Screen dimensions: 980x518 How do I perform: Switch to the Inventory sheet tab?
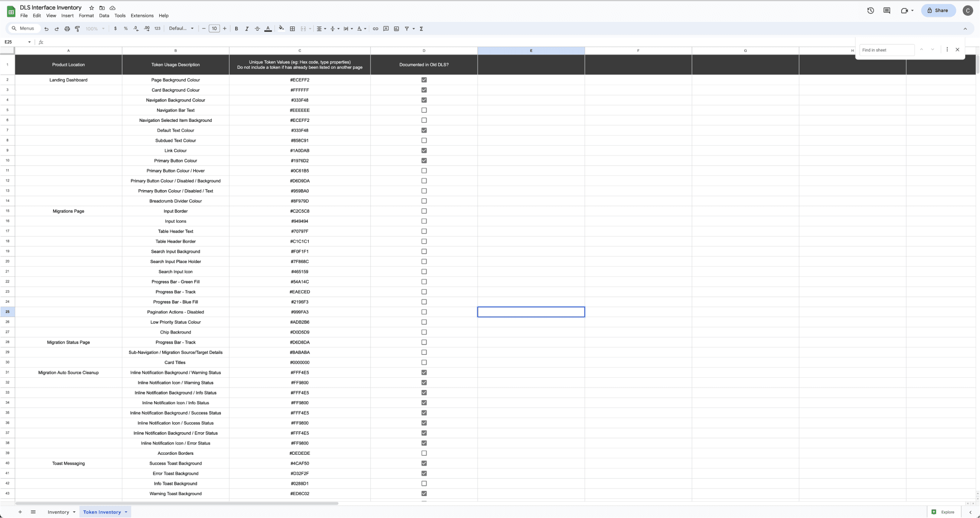coord(58,512)
